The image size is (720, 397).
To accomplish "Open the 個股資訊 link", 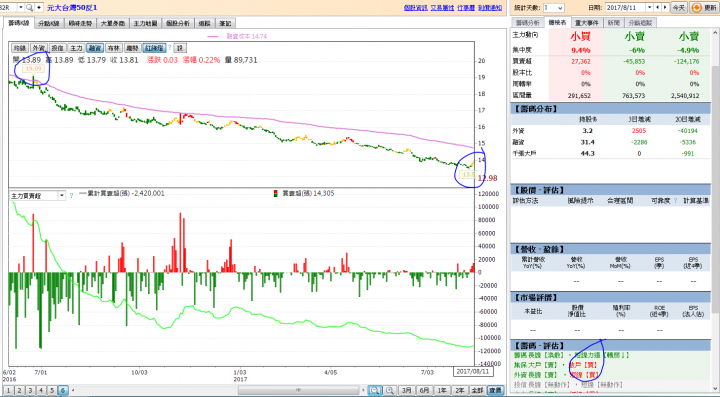I will (416, 8).
